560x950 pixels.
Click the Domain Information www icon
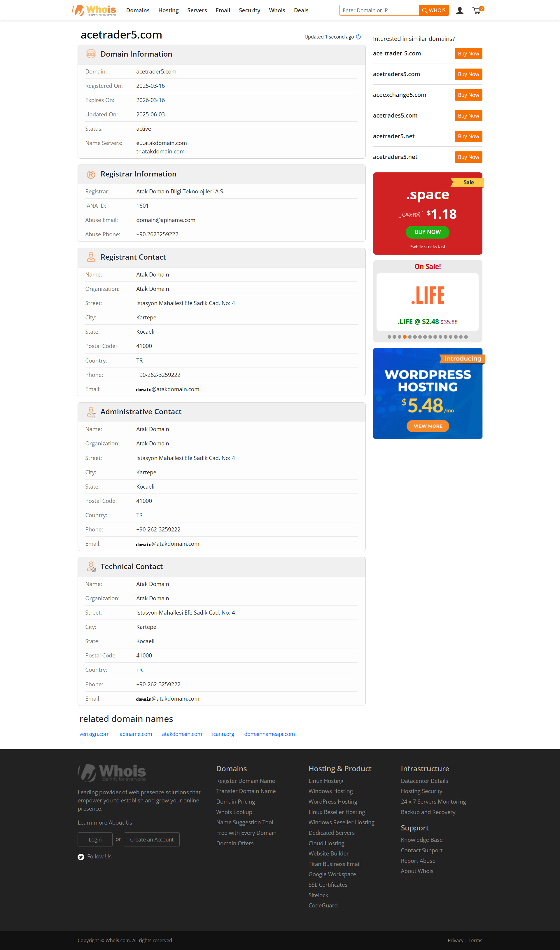click(91, 54)
